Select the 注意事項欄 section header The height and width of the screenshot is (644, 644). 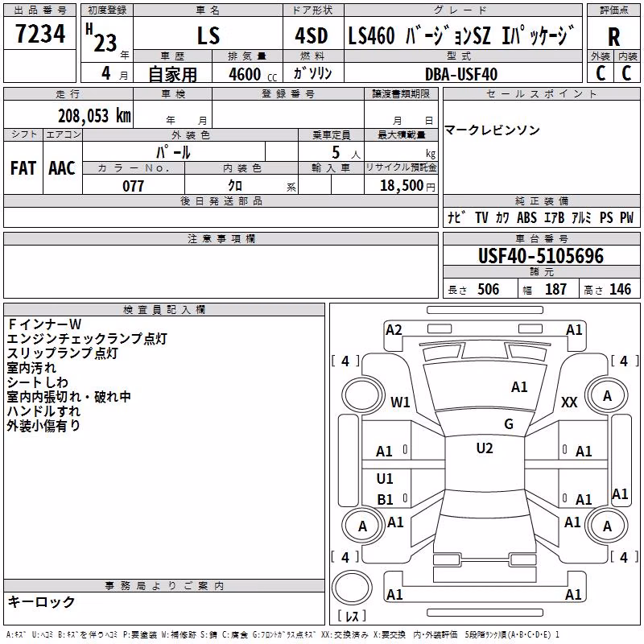coord(221,238)
